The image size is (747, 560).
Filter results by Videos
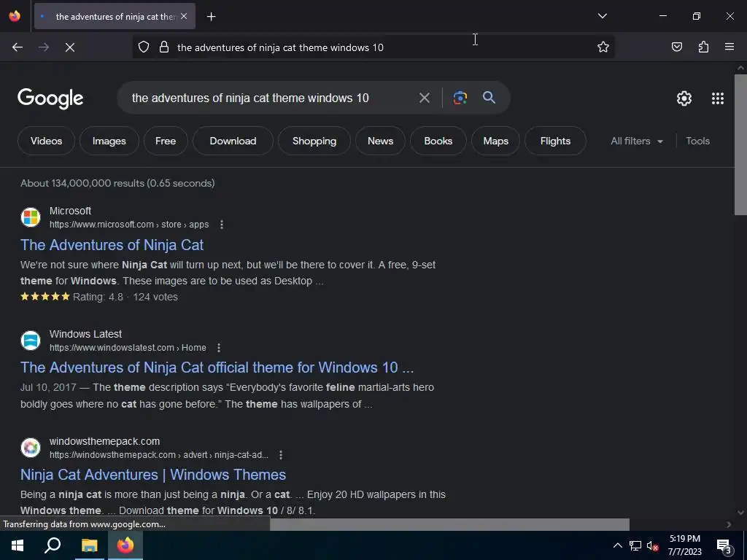click(46, 141)
